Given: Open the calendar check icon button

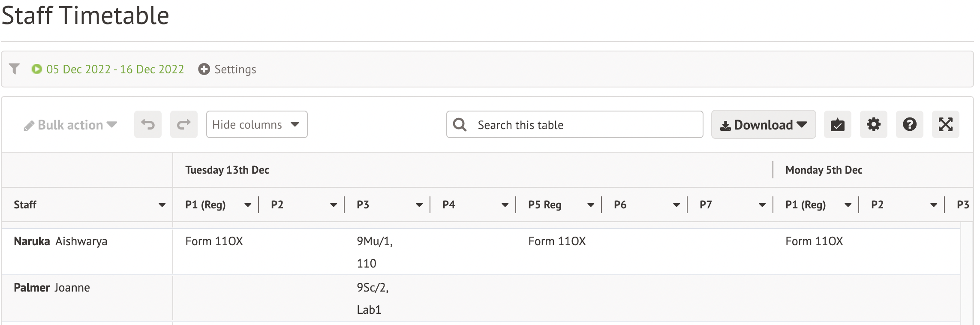Looking at the screenshot, I should click(x=837, y=125).
